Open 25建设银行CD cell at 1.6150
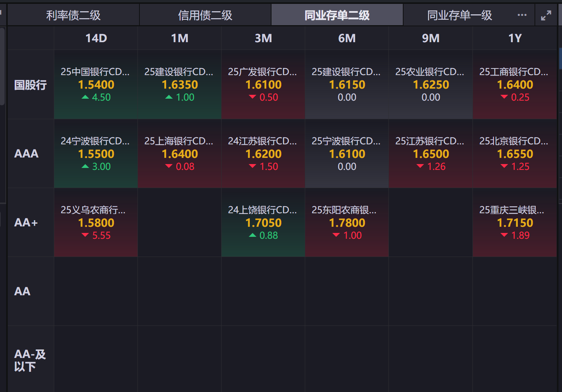The image size is (562, 392). click(347, 85)
